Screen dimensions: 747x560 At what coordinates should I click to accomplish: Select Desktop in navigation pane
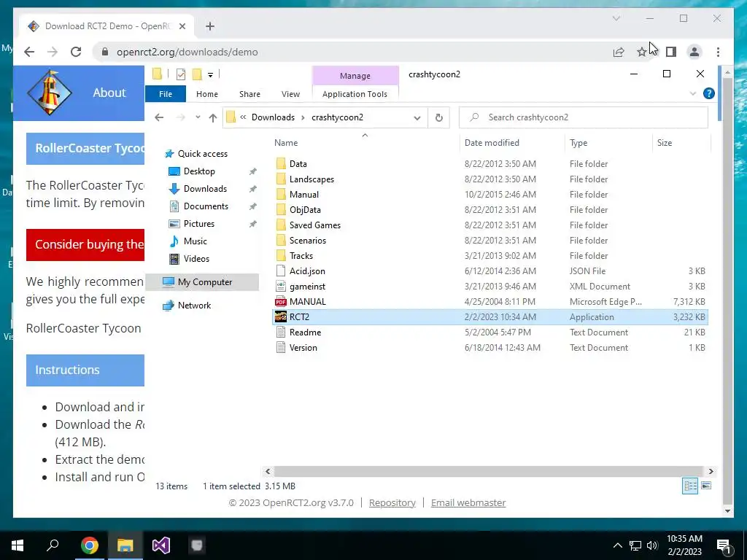199,171
